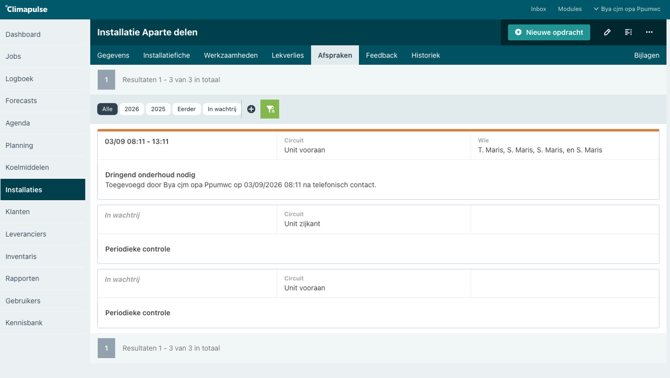
Task: Open Kennisbank in sidebar
Action: [43, 323]
